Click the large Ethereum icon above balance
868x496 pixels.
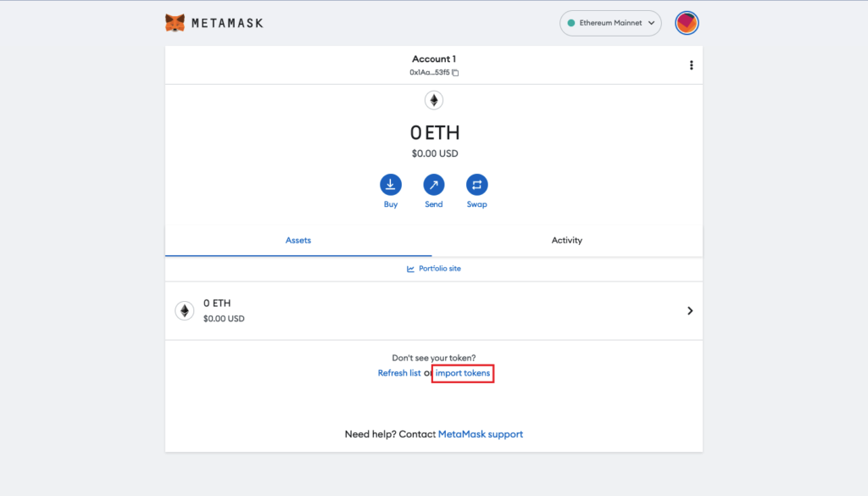(434, 100)
